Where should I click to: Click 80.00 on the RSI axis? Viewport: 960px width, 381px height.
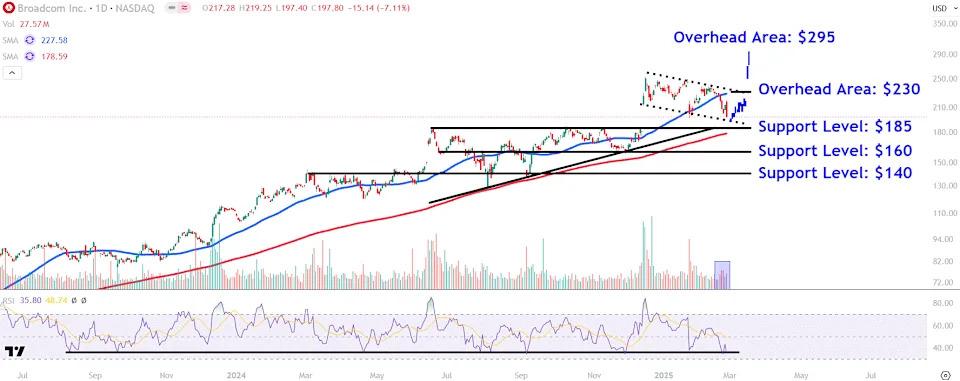pos(942,303)
